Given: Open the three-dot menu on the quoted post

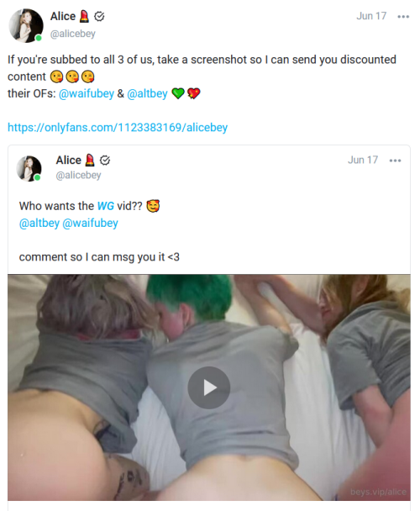Looking at the screenshot, I should 395,161.
